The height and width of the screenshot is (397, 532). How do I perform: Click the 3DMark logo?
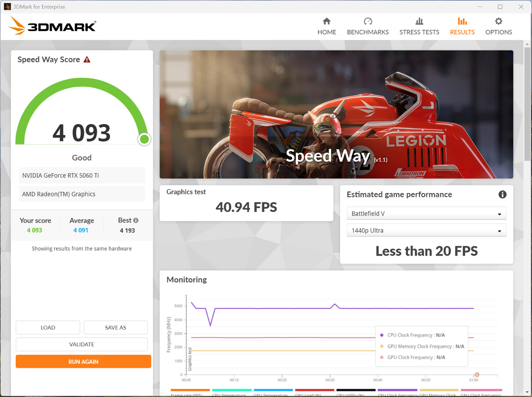coord(52,26)
